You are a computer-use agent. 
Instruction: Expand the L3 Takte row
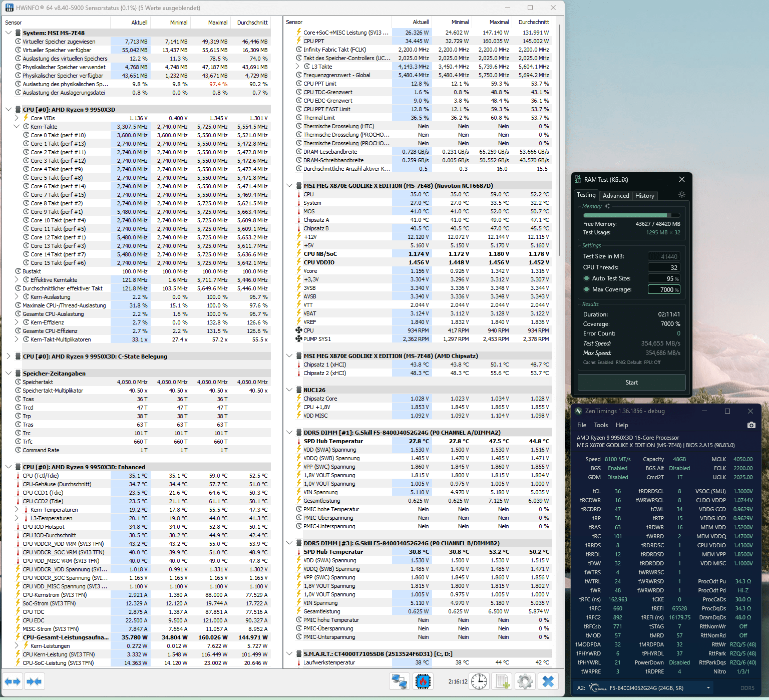pos(297,67)
